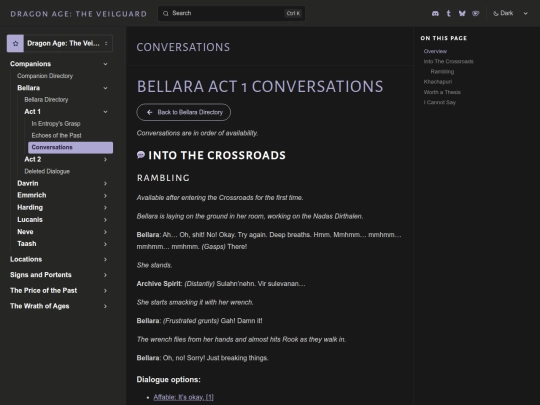Screen dimensions: 540x405
Task: Jump to I Cannot Say in page outline
Action: [x=440, y=102]
